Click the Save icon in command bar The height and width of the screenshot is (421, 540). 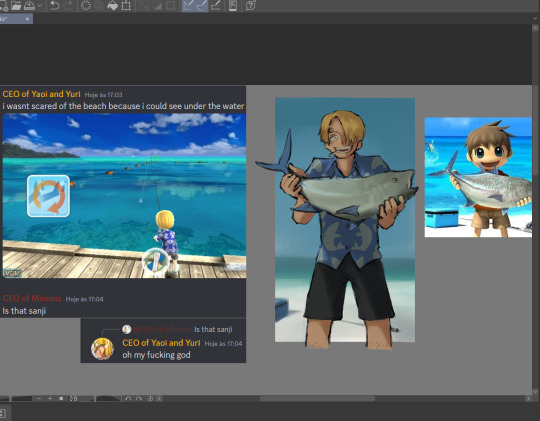29,5
